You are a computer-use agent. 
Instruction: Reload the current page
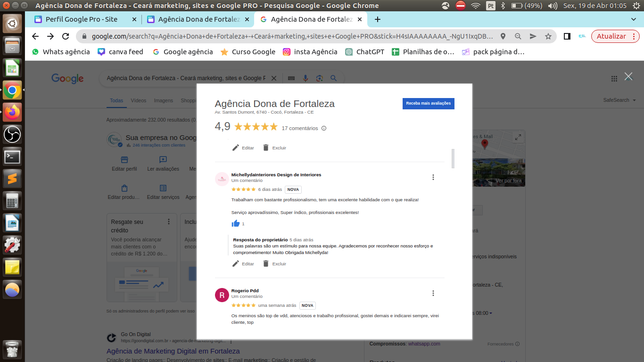click(66, 36)
